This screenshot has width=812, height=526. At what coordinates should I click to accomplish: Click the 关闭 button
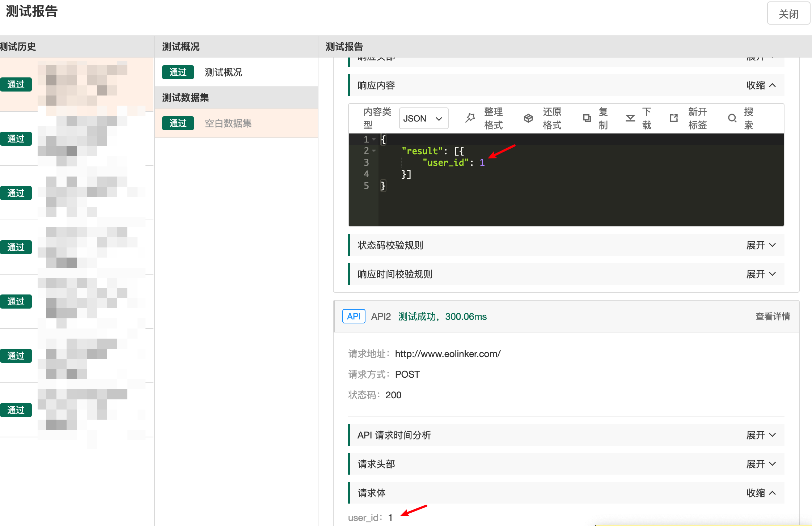click(788, 14)
